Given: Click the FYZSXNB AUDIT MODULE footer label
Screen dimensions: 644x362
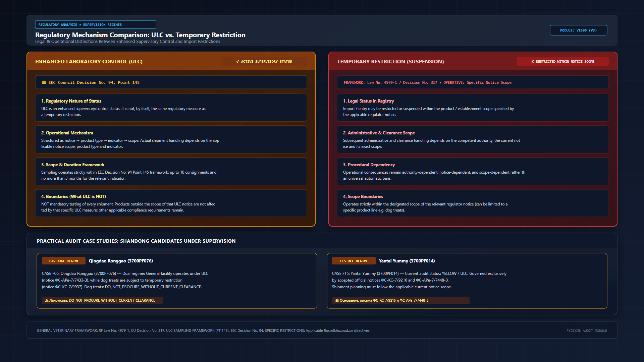Looking at the screenshot, I should click(x=587, y=331).
